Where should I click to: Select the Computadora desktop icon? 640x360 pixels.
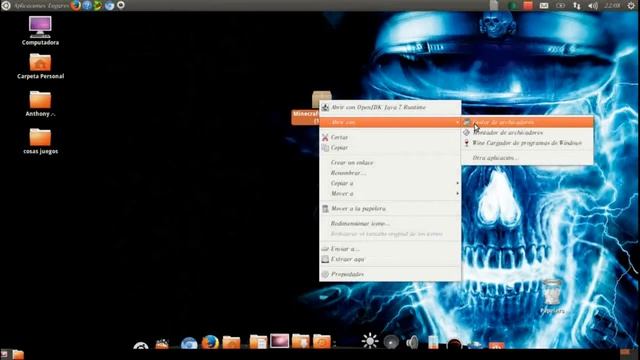point(40,31)
